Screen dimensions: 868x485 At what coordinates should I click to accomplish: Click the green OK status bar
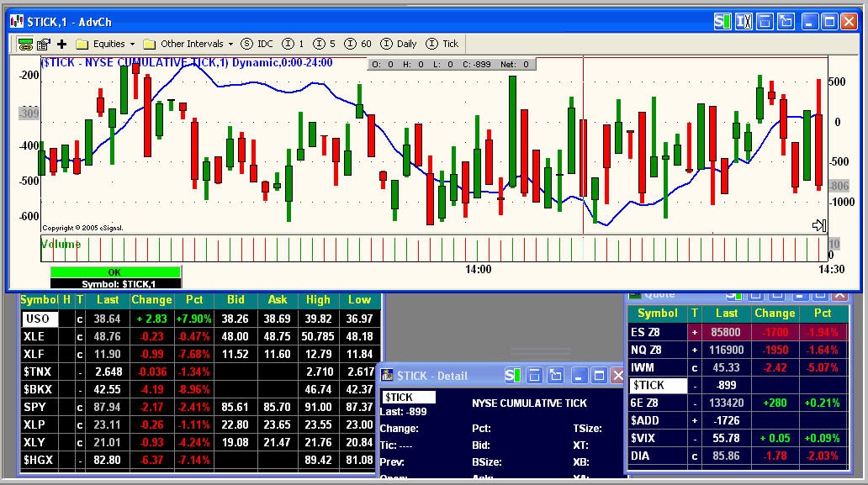tap(115, 272)
